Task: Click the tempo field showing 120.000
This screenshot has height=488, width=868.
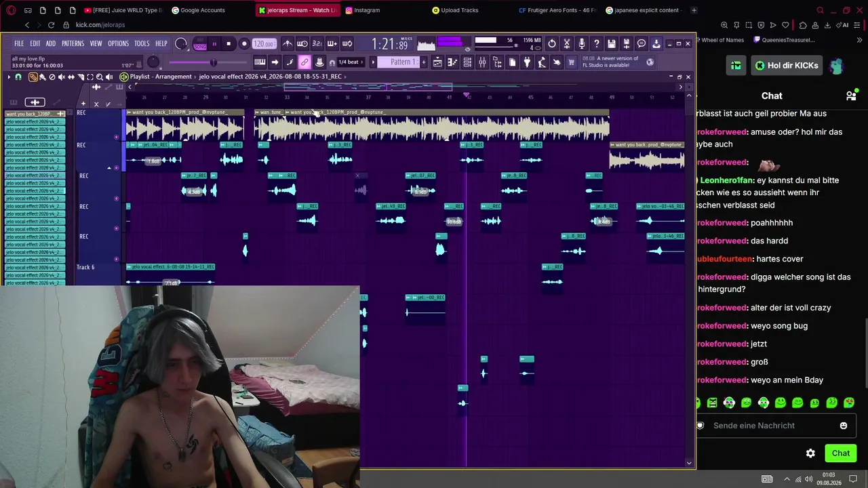Action: 263,44
